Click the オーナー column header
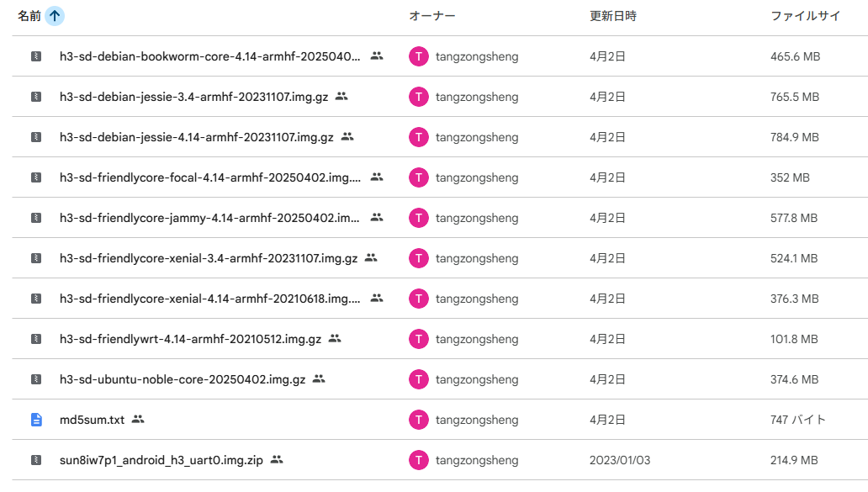868x492 pixels. click(x=432, y=16)
